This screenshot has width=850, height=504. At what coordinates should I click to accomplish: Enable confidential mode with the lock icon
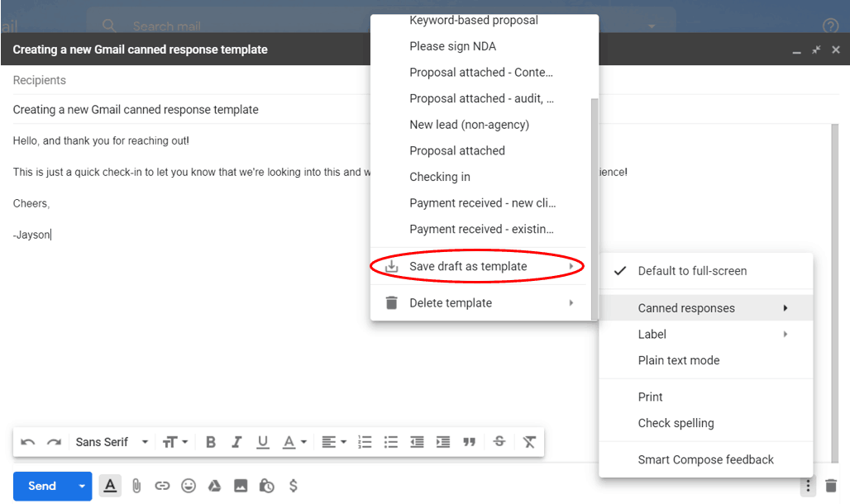click(266, 486)
